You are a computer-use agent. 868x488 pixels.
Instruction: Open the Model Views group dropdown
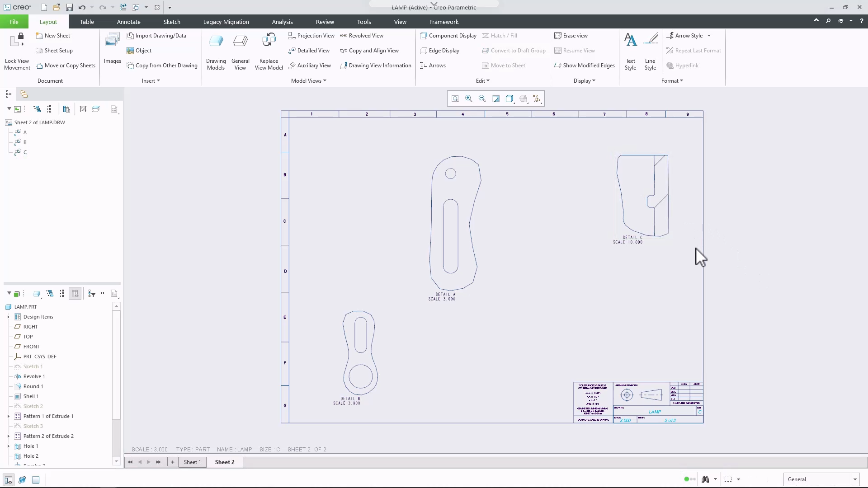[x=309, y=81]
